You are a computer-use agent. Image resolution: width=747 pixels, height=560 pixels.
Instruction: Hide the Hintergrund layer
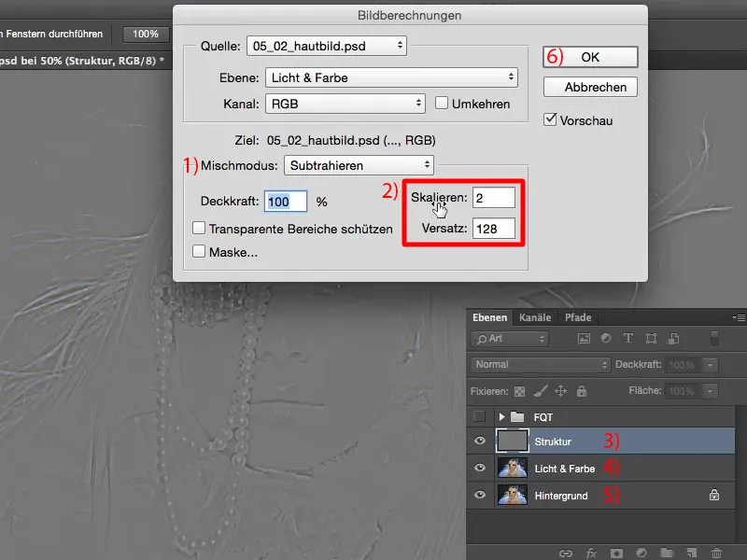(x=480, y=495)
